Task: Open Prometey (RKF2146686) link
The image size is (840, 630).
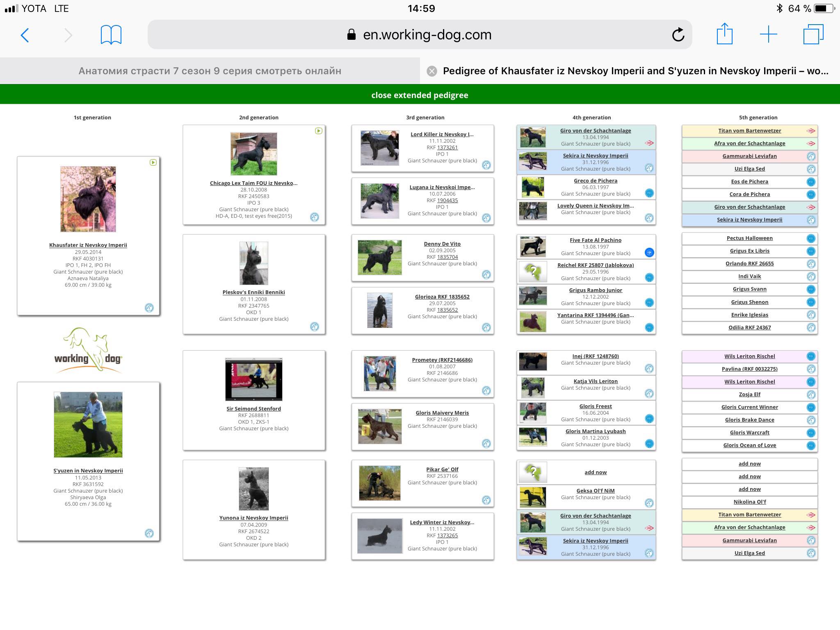Action: pyautogui.click(x=442, y=360)
